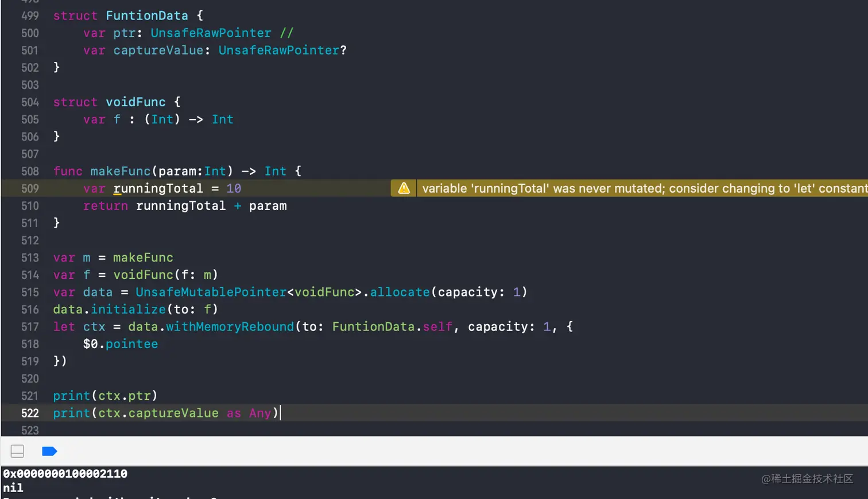Click the Any keyword on line 522
This screenshot has width=868, height=499.
pos(260,413)
